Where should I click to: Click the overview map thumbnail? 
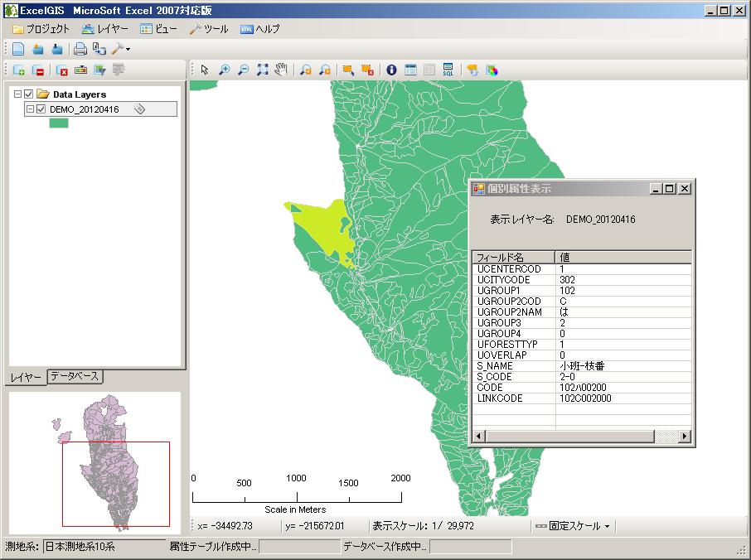pyautogui.click(x=94, y=461)
